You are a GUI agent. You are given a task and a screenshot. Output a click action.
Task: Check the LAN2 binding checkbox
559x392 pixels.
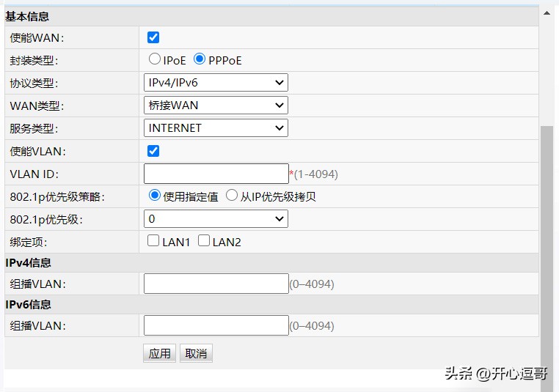click(x=204, y=240)
